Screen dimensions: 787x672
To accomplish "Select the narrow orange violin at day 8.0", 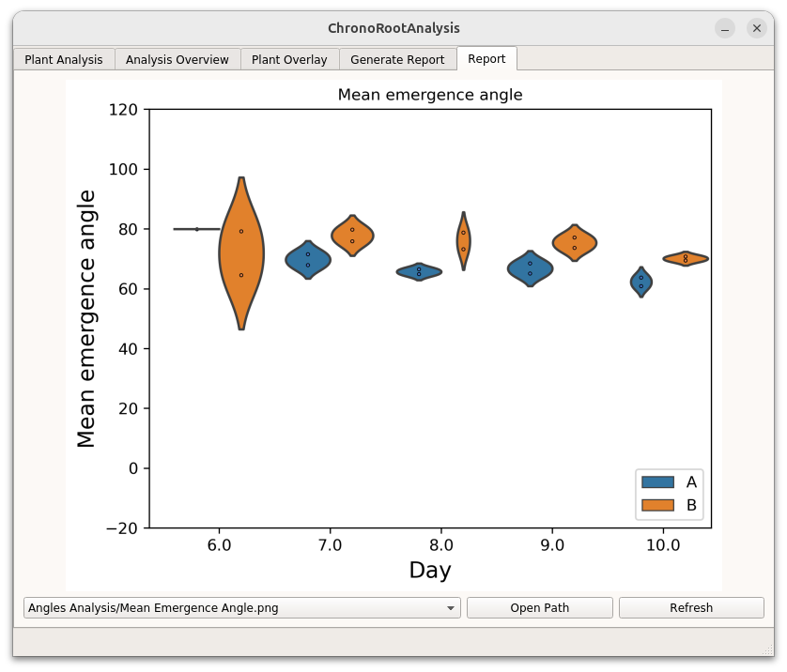I will (463, 241).
